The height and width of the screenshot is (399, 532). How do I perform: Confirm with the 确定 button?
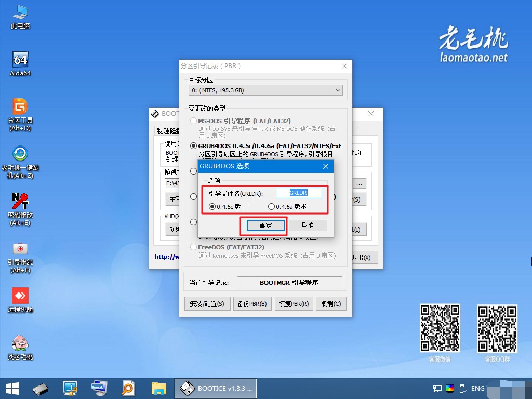pos(265,225)
